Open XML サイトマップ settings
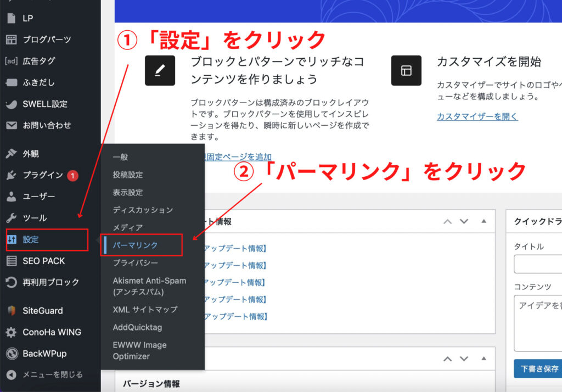 tap(145, 309)
